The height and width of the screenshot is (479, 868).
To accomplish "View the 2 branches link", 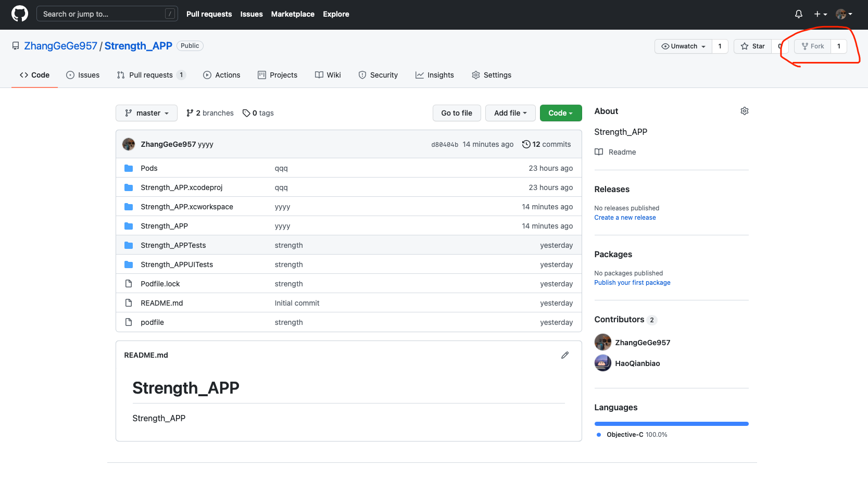I will pyautogui.click(x=210, y=113).
